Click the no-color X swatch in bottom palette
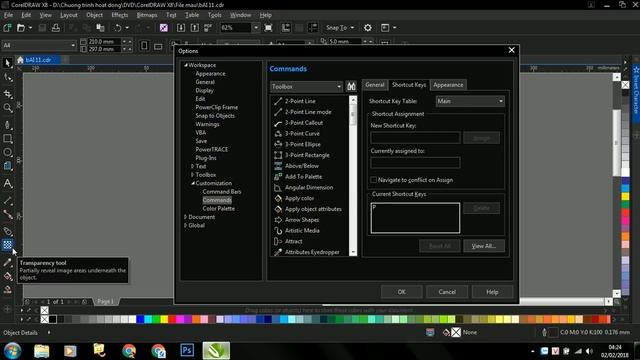 44,319
